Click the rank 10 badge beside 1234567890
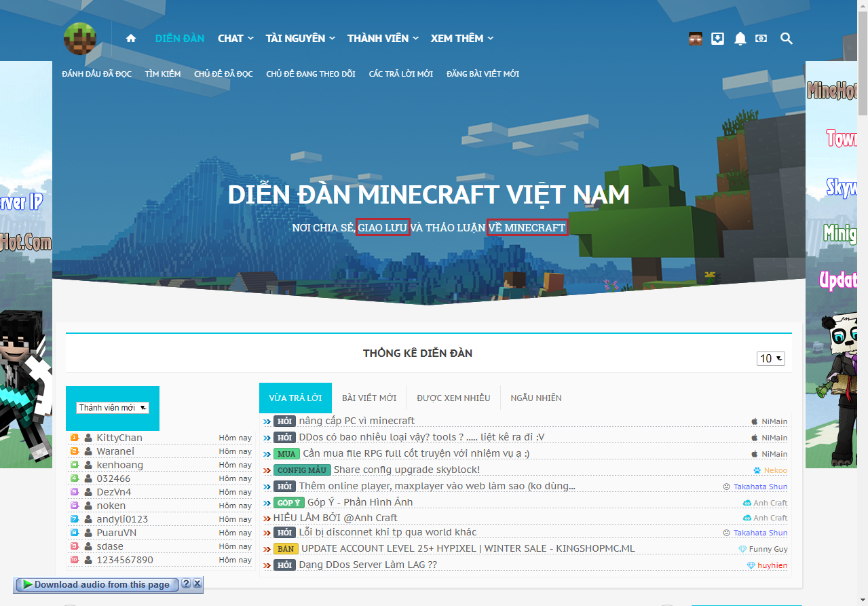 (x=75, y=560)
